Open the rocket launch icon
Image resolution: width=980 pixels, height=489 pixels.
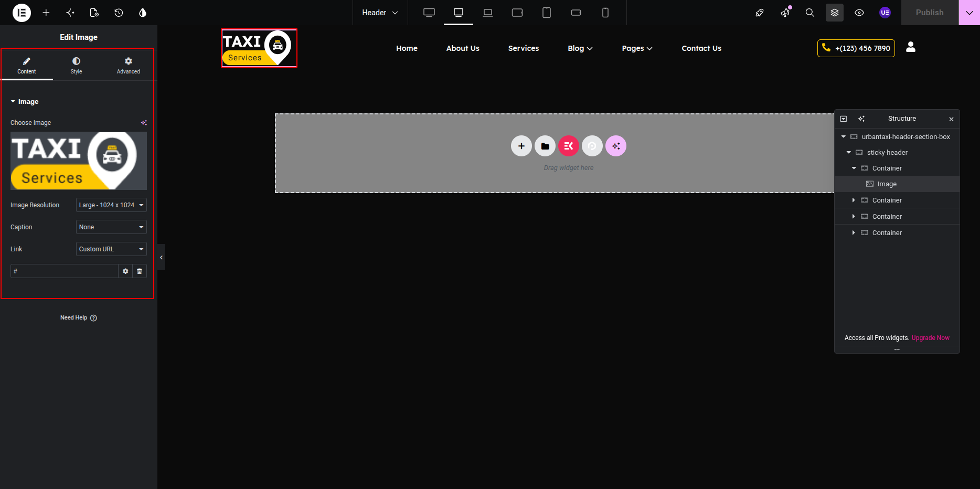click(760, 13)
